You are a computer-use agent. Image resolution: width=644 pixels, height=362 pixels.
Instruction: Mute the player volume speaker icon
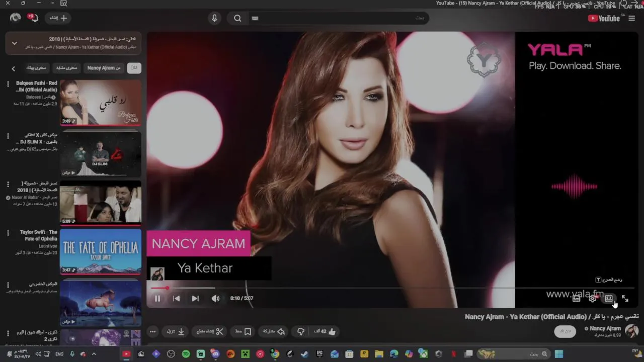(215, 298)
